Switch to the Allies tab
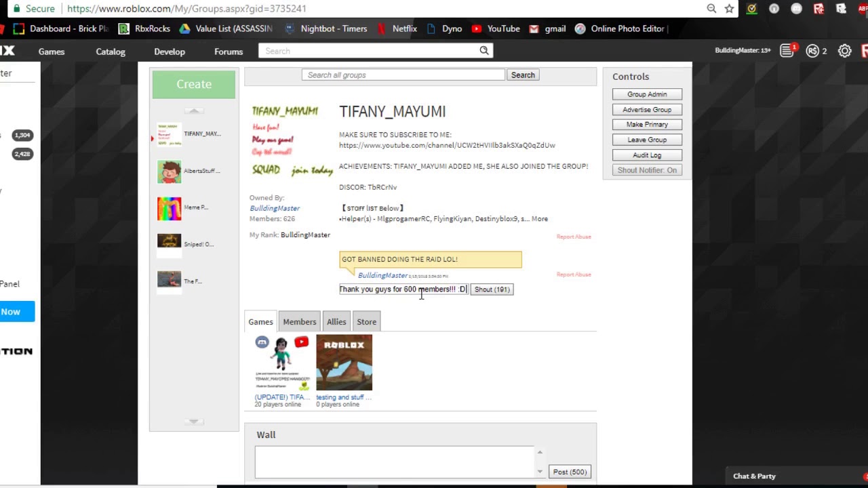Screen dimensions: 868x488 coord(336,322)
